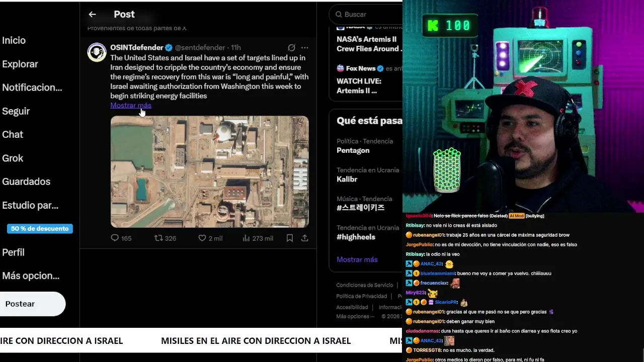Expand footer Más opciones menu
Viewport: 644px width, 362px height.
[x=355, y=316]
